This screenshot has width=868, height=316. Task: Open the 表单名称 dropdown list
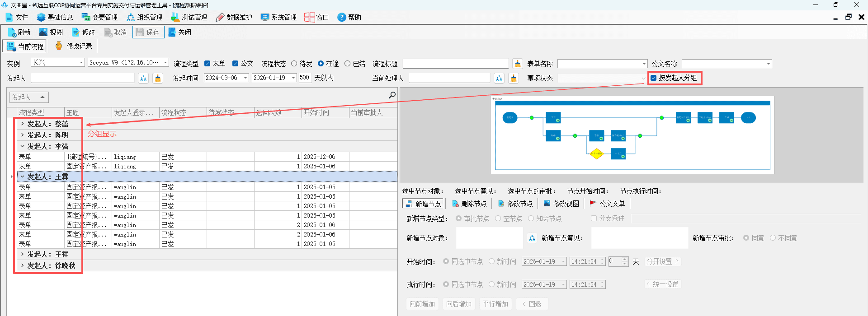pos(644,64)
